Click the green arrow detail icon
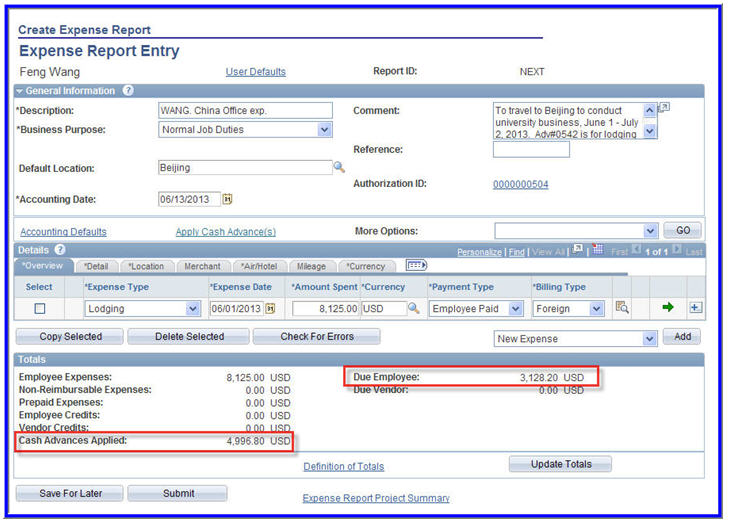 [668, 308]
